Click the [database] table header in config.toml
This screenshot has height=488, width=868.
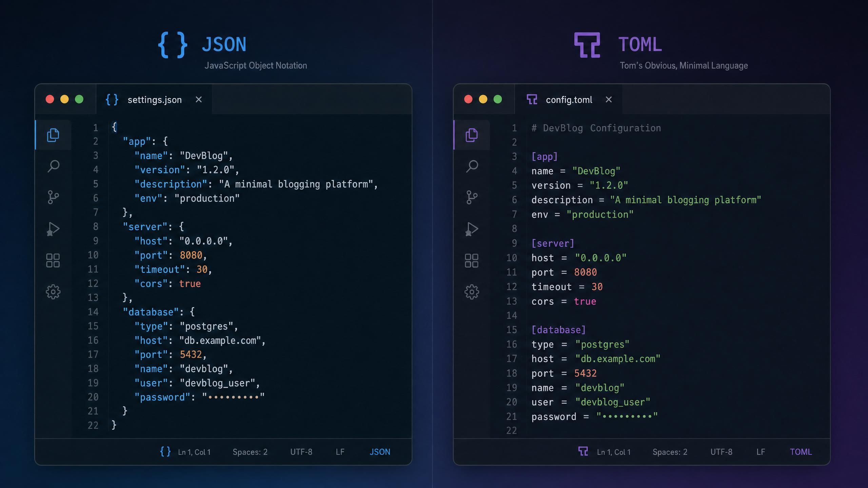click(x=558, y=330)
